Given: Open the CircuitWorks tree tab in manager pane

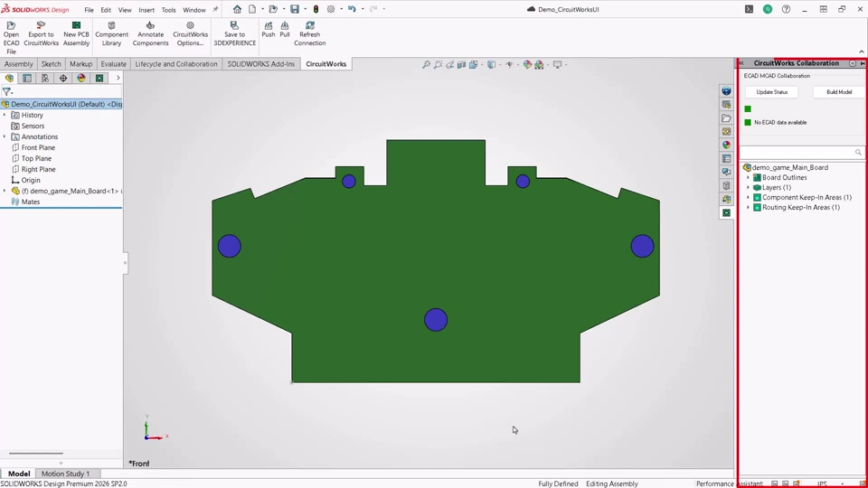Looking at the screenshot, I should (x=99, y=78).
